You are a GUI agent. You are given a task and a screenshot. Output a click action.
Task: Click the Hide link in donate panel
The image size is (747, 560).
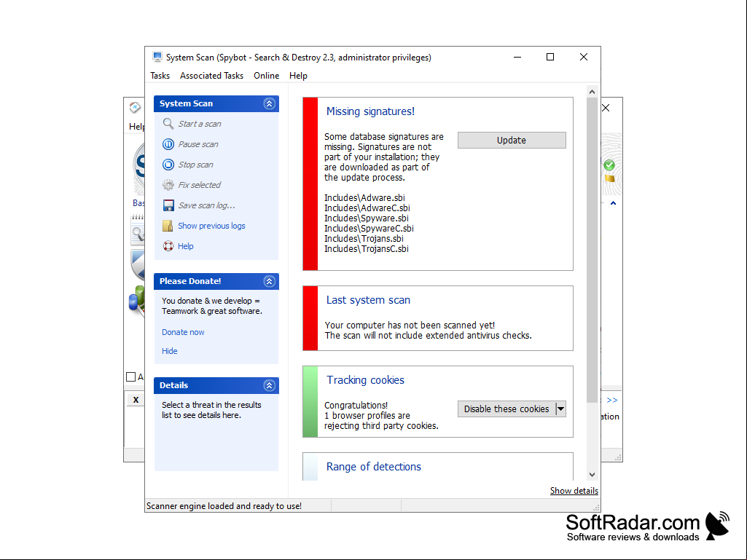pos(170,352)
